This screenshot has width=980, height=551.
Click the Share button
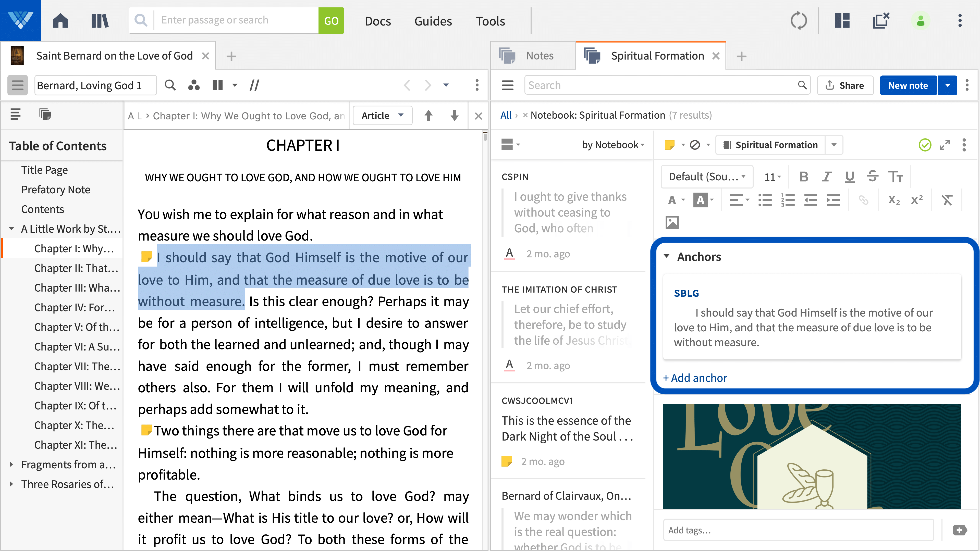tap(845, 85)
